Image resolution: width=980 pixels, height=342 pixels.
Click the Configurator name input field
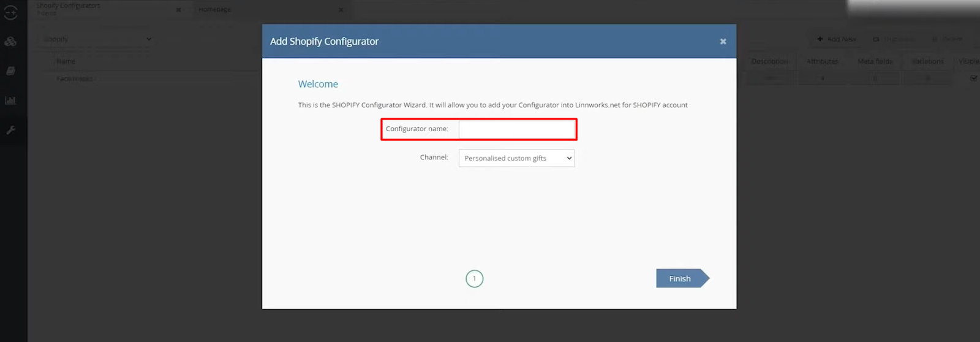(x=517, y=129)
